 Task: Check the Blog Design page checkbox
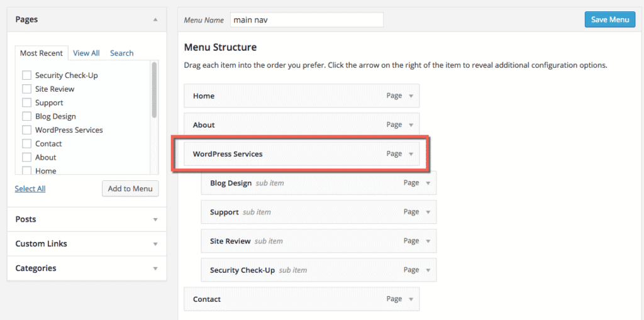[26, 116]
